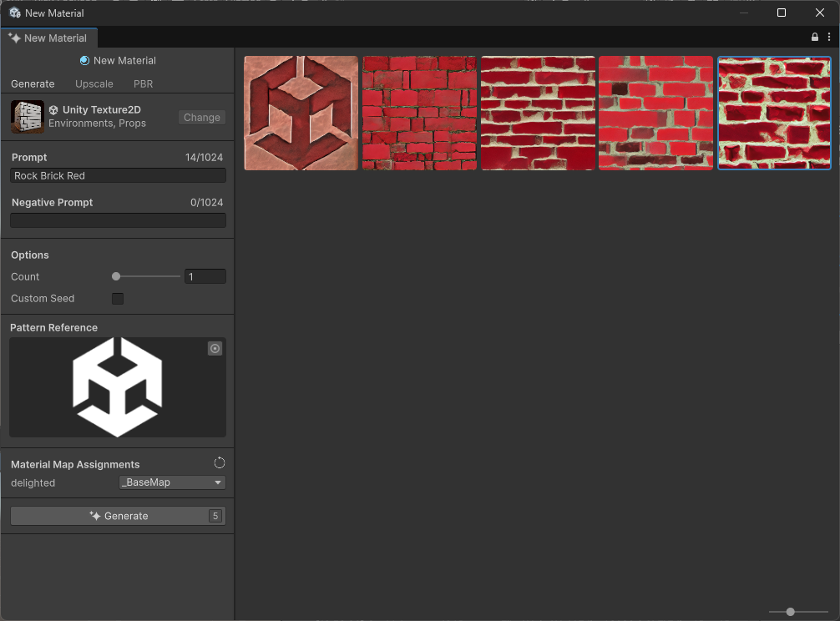The image size is (840, 621).
Task: Select the third generated red brick thumbnail
Action: [538, 113]
